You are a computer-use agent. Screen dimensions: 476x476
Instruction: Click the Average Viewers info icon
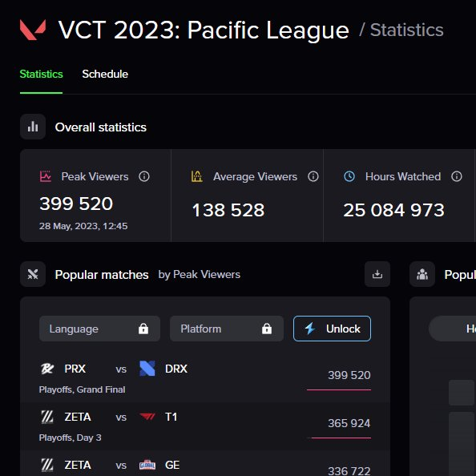click(x=313, y=176)
